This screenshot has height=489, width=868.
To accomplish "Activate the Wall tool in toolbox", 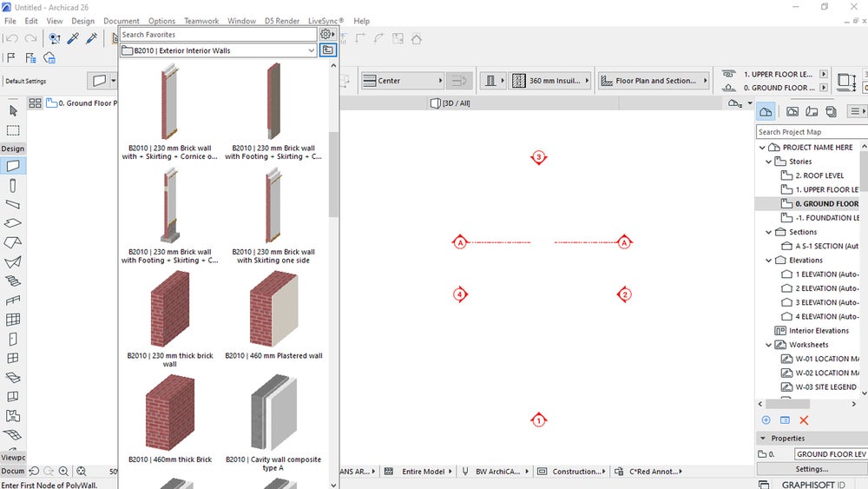I will point(13,166).
